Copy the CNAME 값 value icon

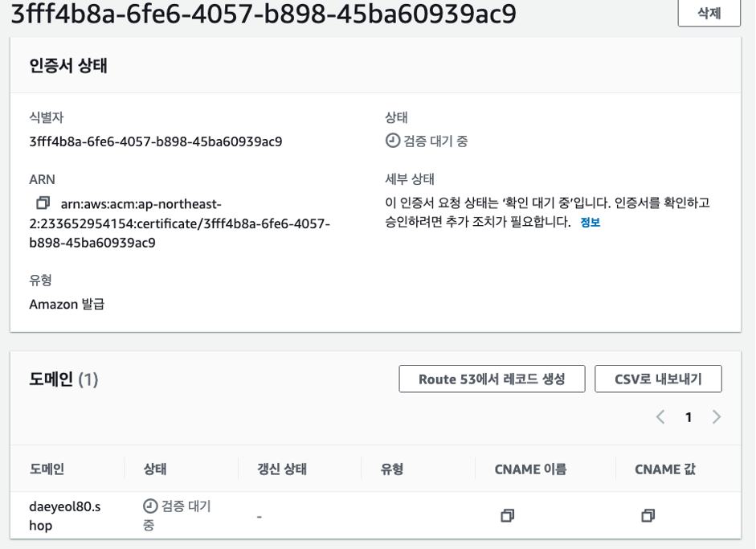tap(648, 515)
